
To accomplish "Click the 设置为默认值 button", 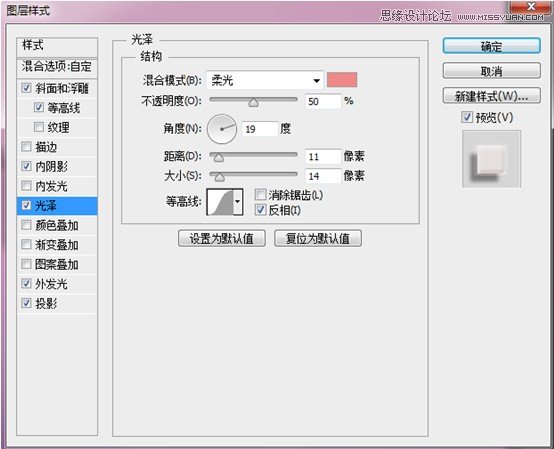I will coord(222,238).
